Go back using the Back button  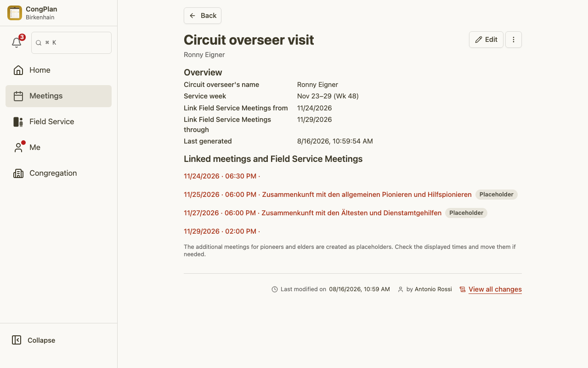coord(203,16)
